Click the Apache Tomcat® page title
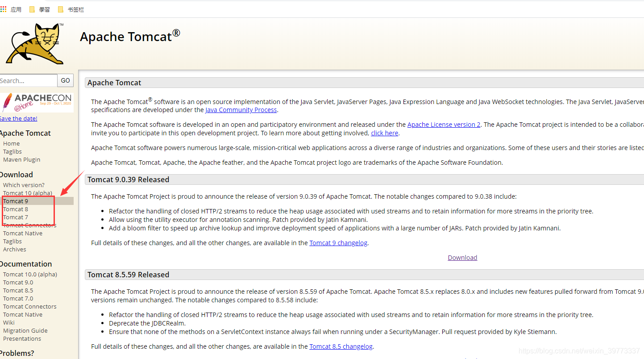Image resolution: width=644 pixels, height=359 pixels. [x=130, y=36]
